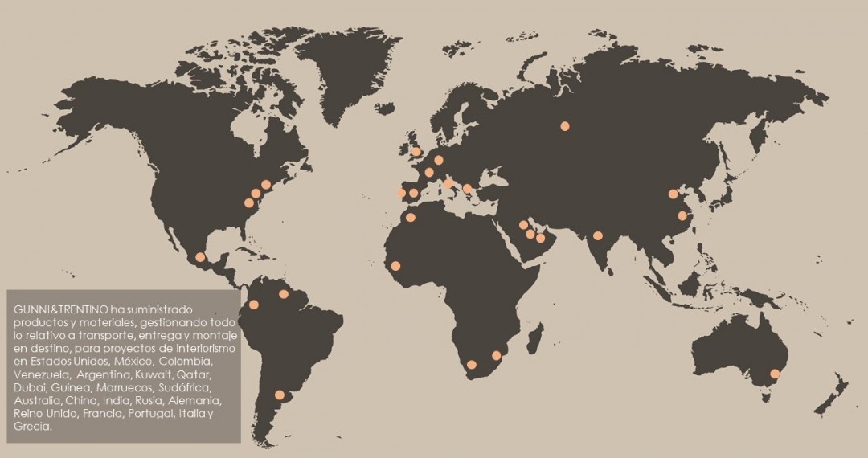Click the orange dot in India

[598, 235]
